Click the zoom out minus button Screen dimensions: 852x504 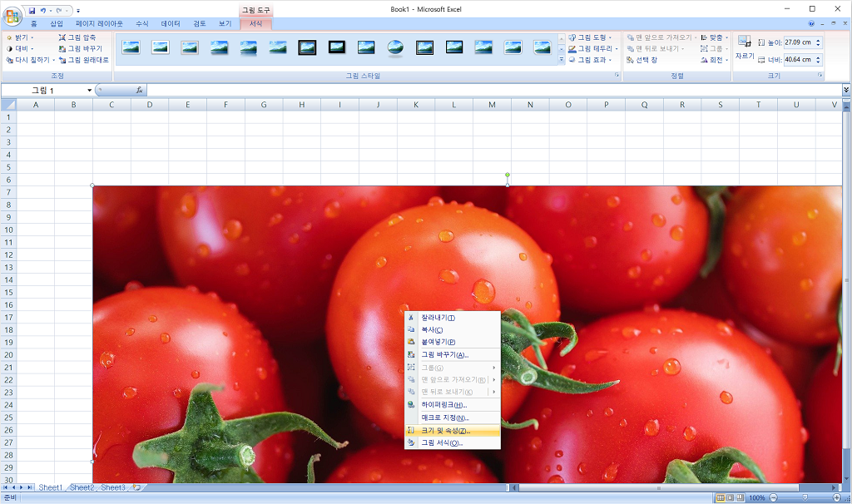[x=773, y=497]
